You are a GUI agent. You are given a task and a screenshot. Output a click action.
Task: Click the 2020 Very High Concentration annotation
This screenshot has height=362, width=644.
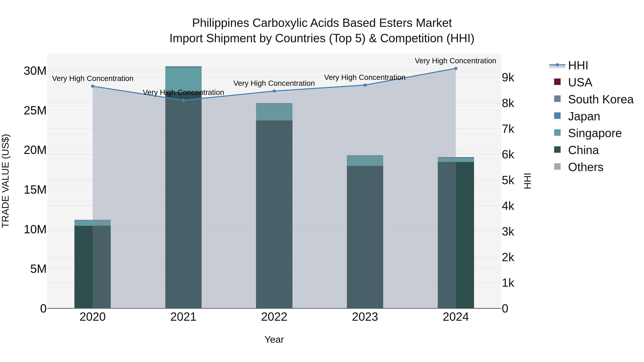[x=92, y=78]
